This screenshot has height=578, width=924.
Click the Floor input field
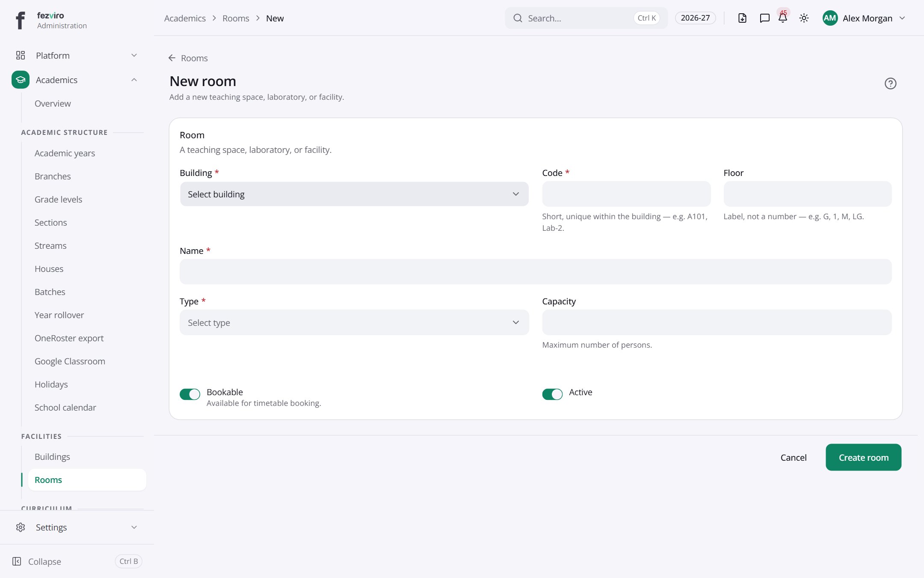click(x=808, y=194)
